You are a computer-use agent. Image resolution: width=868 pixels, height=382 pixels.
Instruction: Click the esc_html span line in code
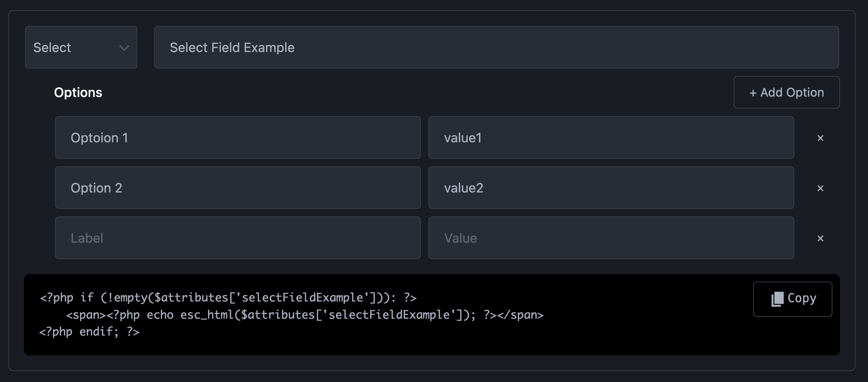[305, 315]
